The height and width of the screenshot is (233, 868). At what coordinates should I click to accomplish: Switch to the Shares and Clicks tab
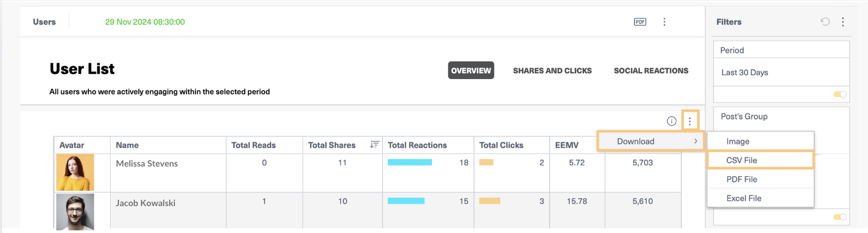click(x=552, y=71)
